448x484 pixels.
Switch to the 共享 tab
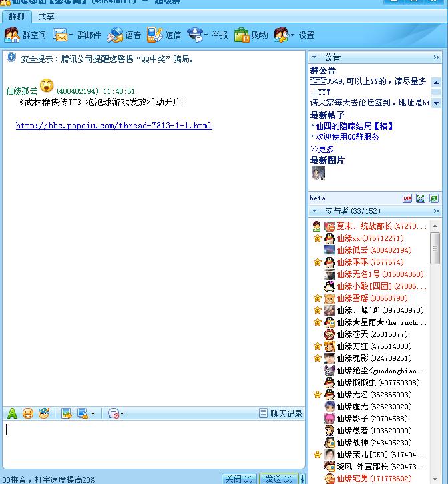pos(46,17)
